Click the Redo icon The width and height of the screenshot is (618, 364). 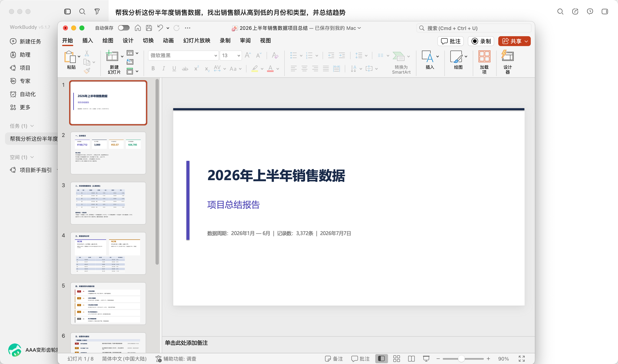(176, 28)
